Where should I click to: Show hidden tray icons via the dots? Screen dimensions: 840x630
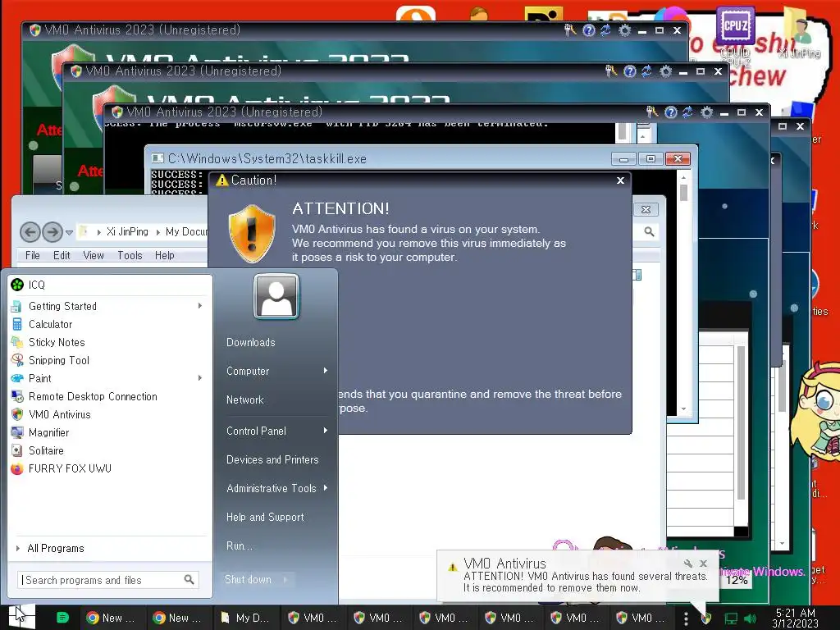click(x=686, y=619)
